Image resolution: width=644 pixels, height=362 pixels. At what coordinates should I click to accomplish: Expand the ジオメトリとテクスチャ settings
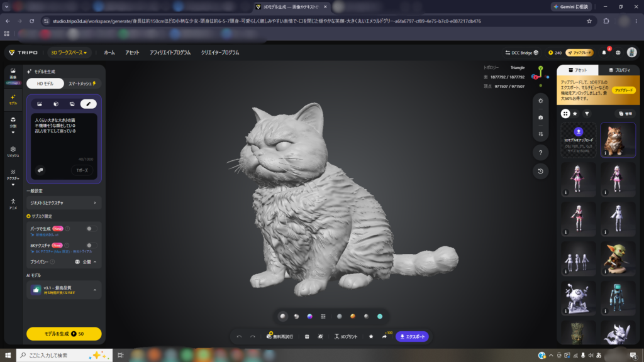(64, 203)
